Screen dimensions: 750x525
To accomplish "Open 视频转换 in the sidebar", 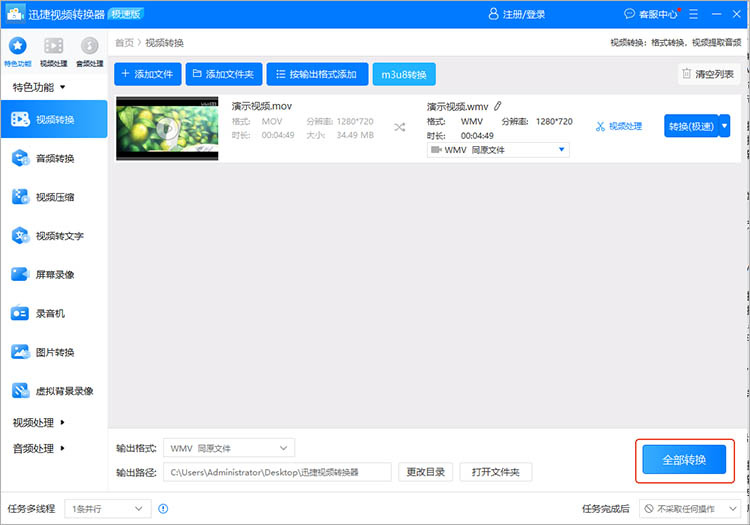I will pos(54,119).
